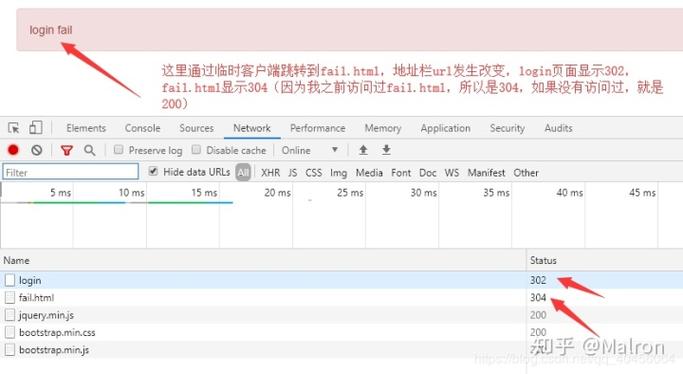Click the file icon beside login request

[x=10, y=280]
